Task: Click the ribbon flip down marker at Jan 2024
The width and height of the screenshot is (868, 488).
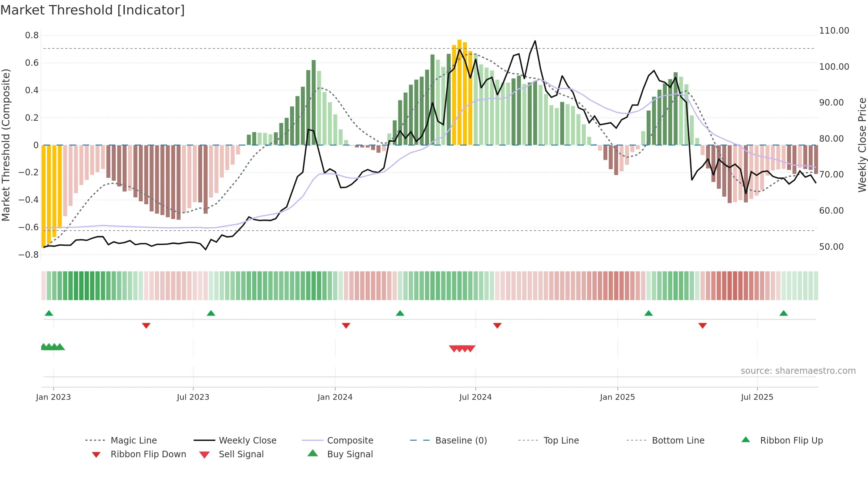Action: pyautogui.click(x=346, y=326)
